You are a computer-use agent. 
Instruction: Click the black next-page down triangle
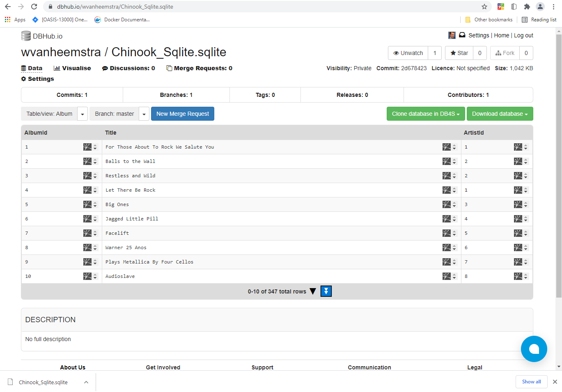(313, 291)
